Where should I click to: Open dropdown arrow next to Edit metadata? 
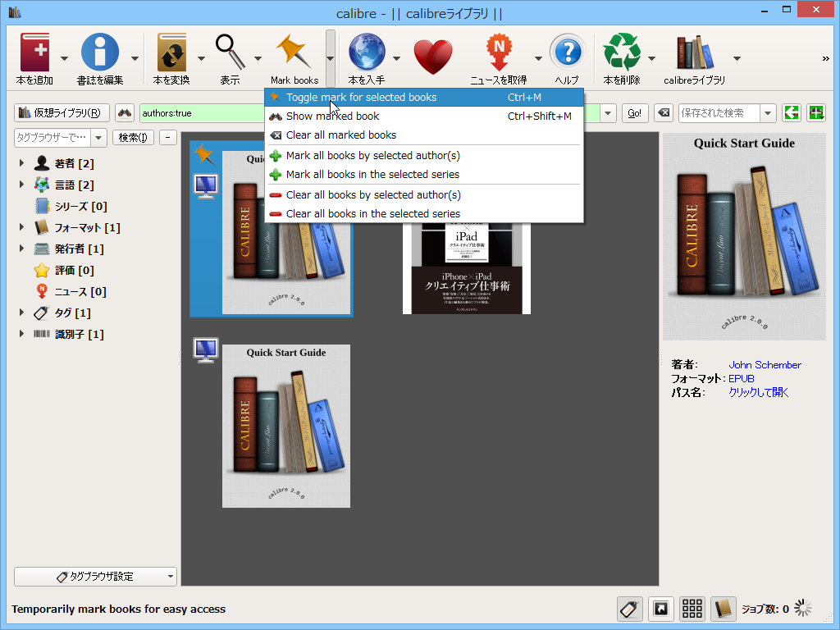click(x=135, y=58)
